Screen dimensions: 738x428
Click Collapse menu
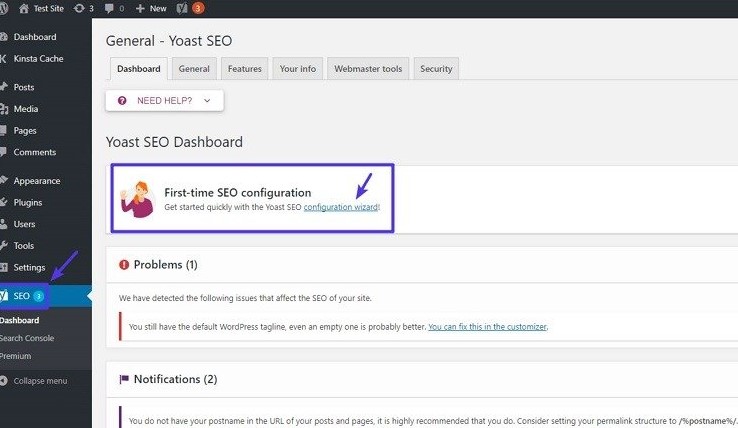tap(40, 381)
